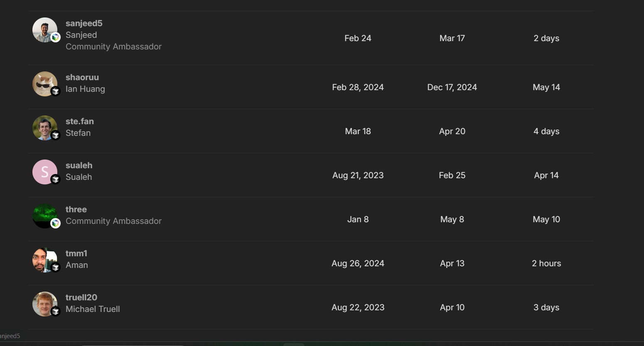Click shaoruu's cat avatar picture
Screen dimensions: 644x346
point(44,83)
